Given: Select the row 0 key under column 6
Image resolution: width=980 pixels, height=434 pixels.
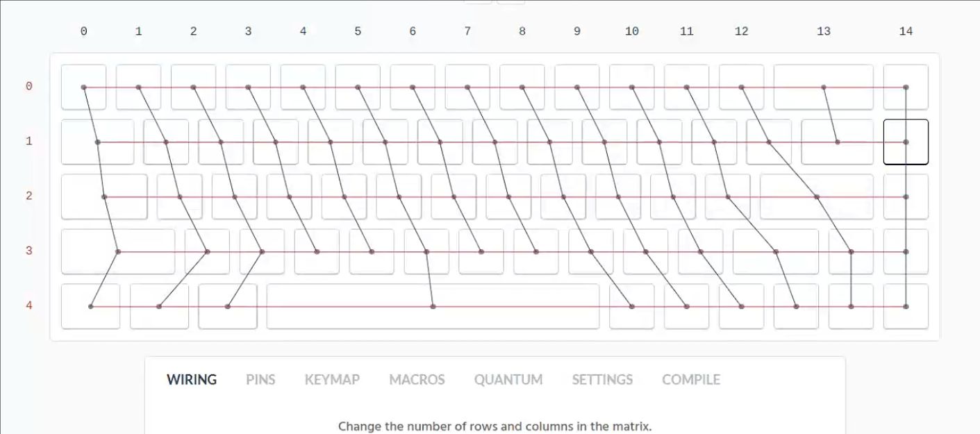Looking at the screenshot, I should click(x=413, y=87).
